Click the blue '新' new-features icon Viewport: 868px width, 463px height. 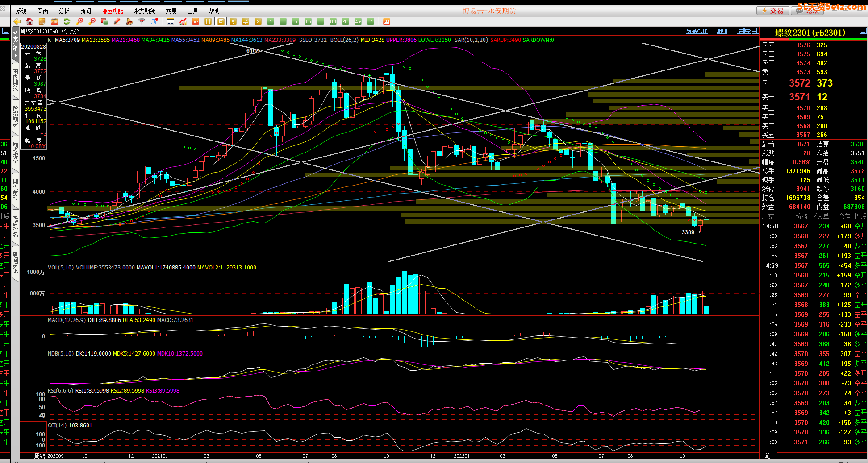(x=154, y=21)
